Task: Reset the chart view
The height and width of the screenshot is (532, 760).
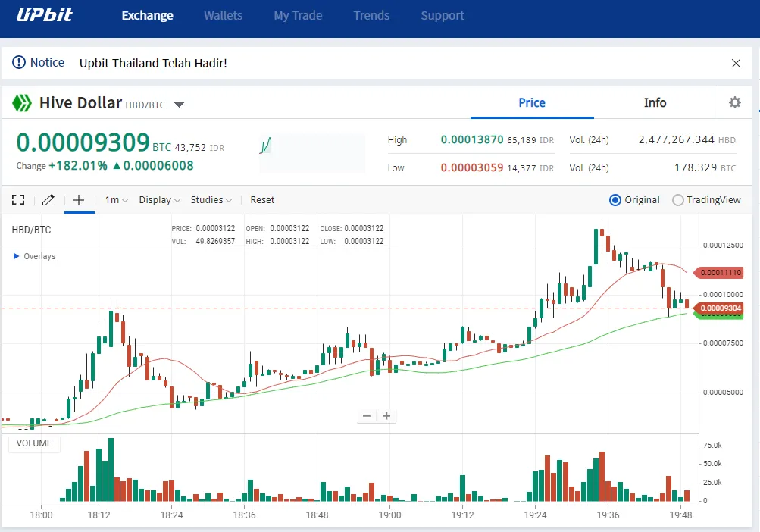Action: 262,200
